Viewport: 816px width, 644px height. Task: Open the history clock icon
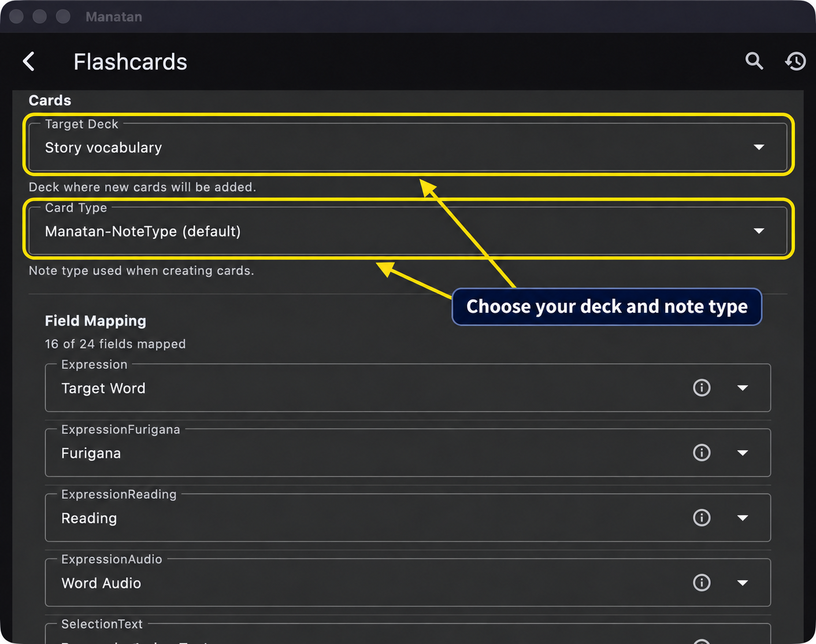796,61
